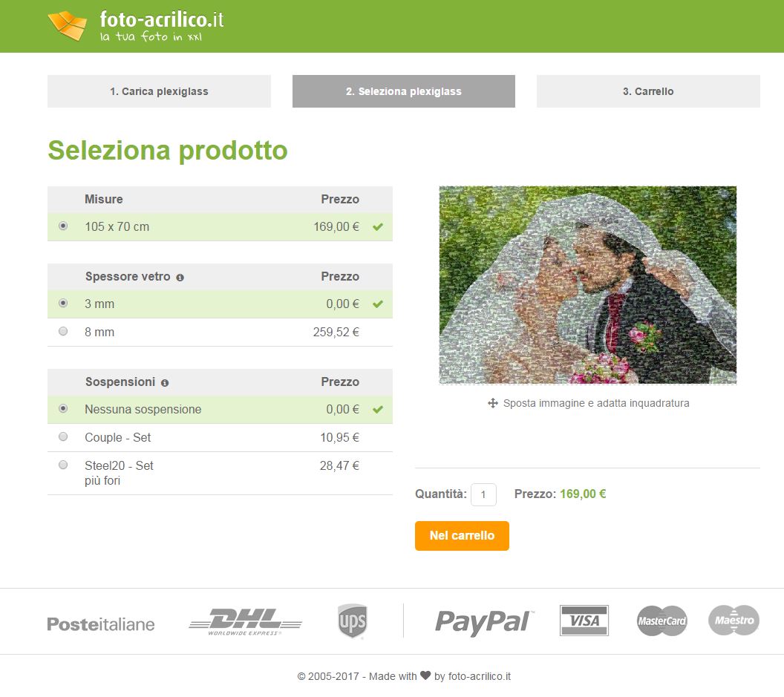Click the MasterCard logo
Screen dimensions: 784x697
click(662, 621)
